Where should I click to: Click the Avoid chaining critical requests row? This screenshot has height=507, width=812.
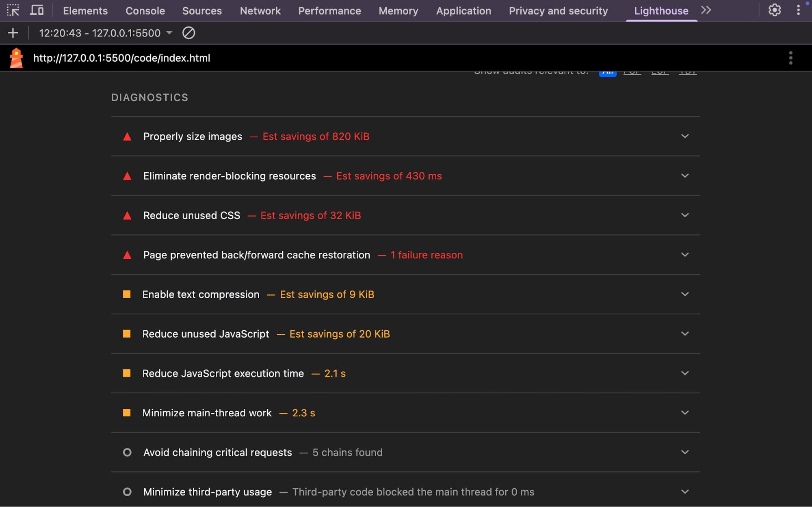point(217,453)
